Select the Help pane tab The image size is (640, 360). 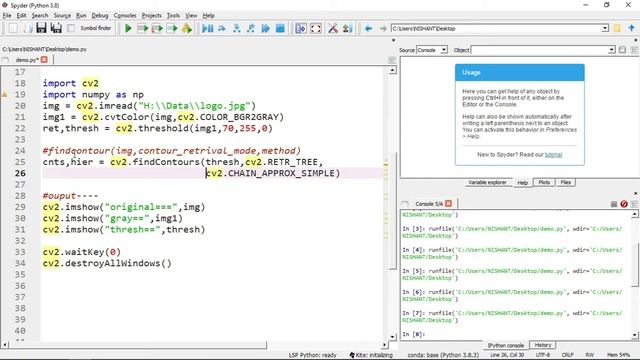point(522,183)
